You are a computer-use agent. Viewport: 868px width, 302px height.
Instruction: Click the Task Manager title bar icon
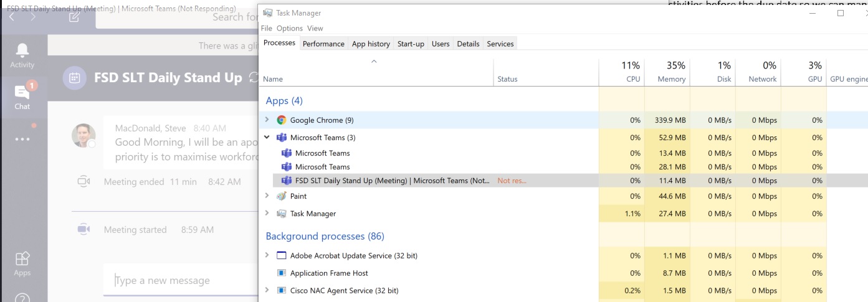267,12
